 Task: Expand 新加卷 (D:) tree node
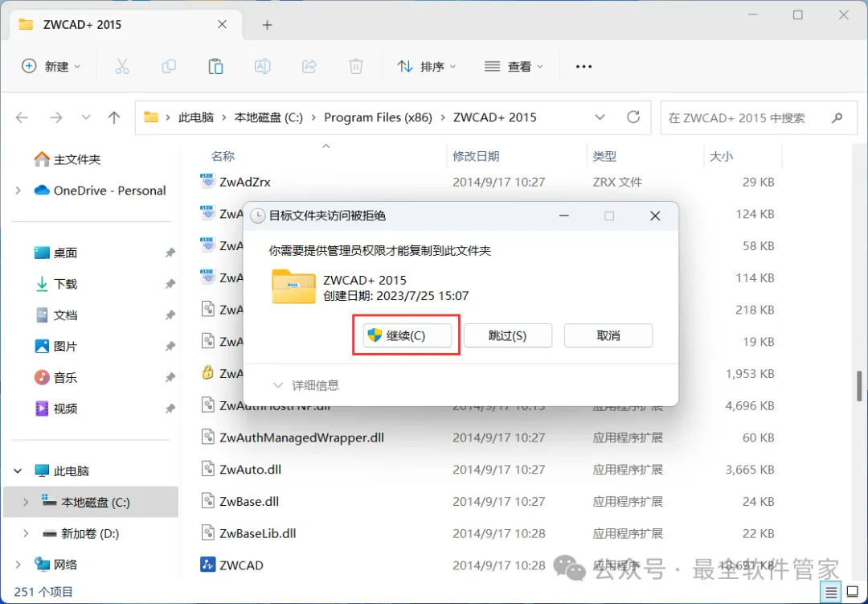pyautogui.click(x=26, y=533)
